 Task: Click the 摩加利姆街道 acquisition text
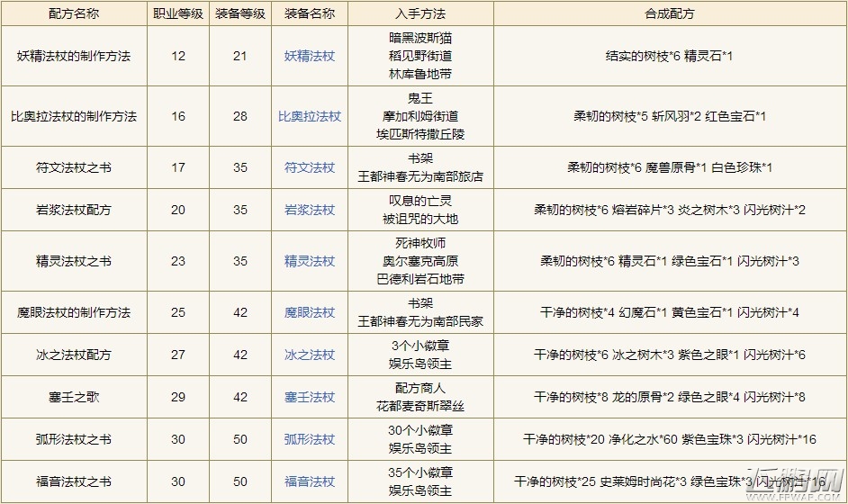420,116
